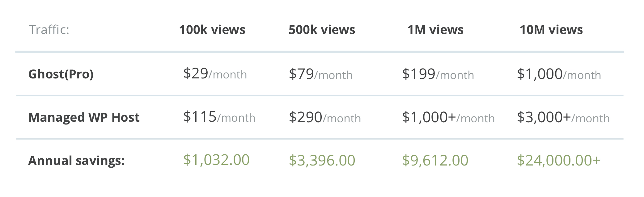Click the Managed WP $115/month price
644x197 pixels.
coord(219,117)
